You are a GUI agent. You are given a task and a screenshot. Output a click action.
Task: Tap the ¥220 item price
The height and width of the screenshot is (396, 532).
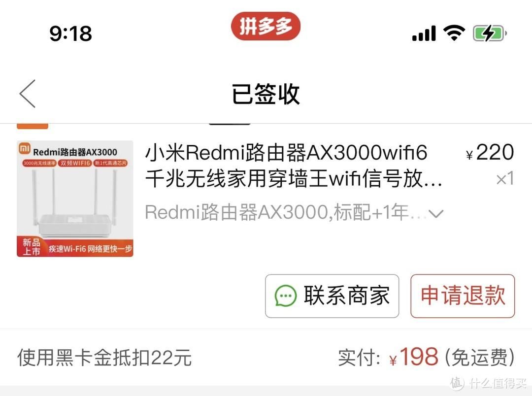490,152
